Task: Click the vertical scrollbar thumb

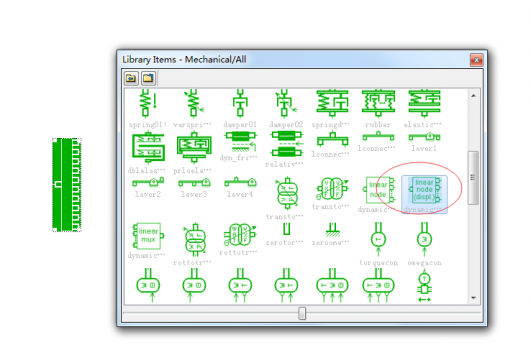Action: (473, 177)
